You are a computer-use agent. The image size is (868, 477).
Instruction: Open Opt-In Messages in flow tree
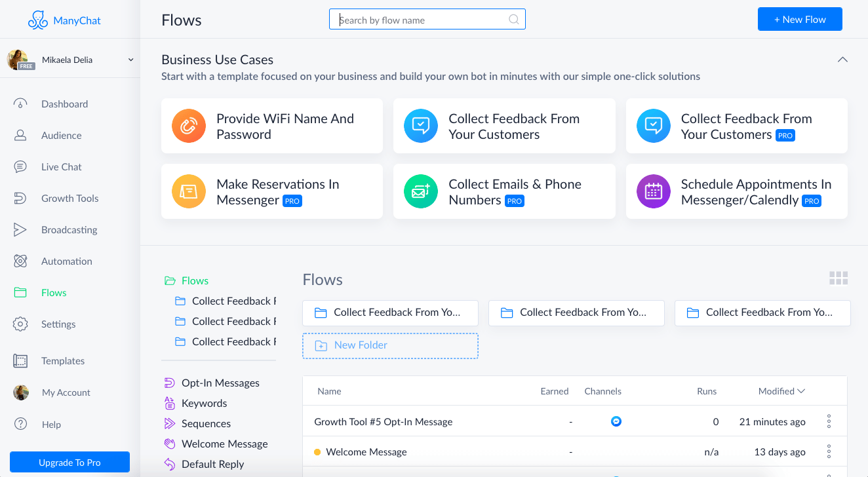220,383
